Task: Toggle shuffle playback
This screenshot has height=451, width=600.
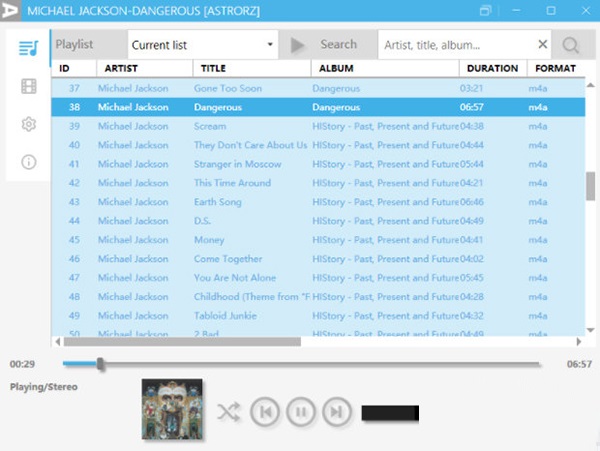Action: (229, 412)
